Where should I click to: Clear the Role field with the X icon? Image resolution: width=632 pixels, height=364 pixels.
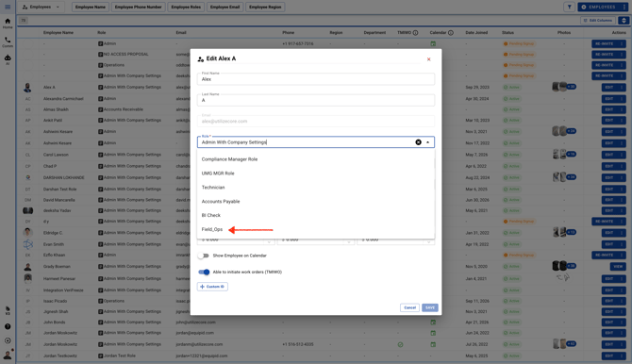pos(419,142)
